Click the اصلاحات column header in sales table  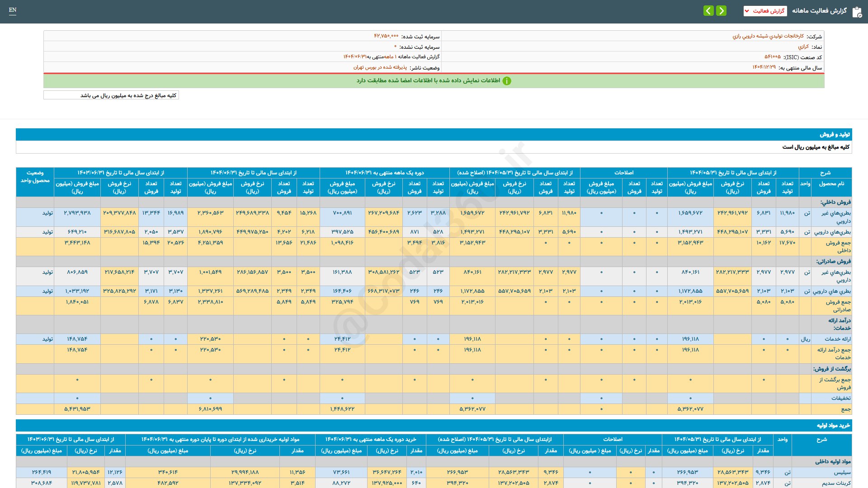pyautogui.click(x=623, y=173)
